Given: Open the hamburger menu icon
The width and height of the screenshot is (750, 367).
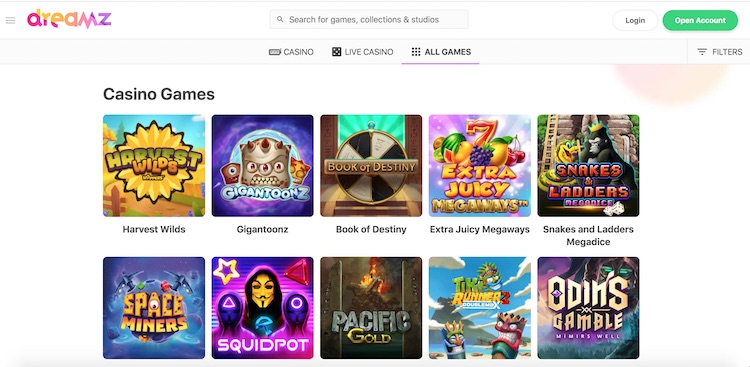Looking at the screenshot, I should (x=10, y=20).
